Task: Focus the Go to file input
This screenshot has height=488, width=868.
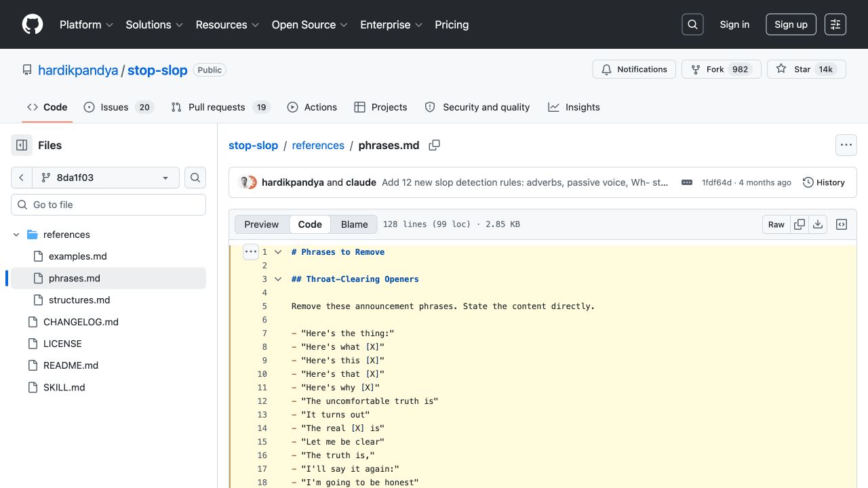Action: click(x=108, y=205)
